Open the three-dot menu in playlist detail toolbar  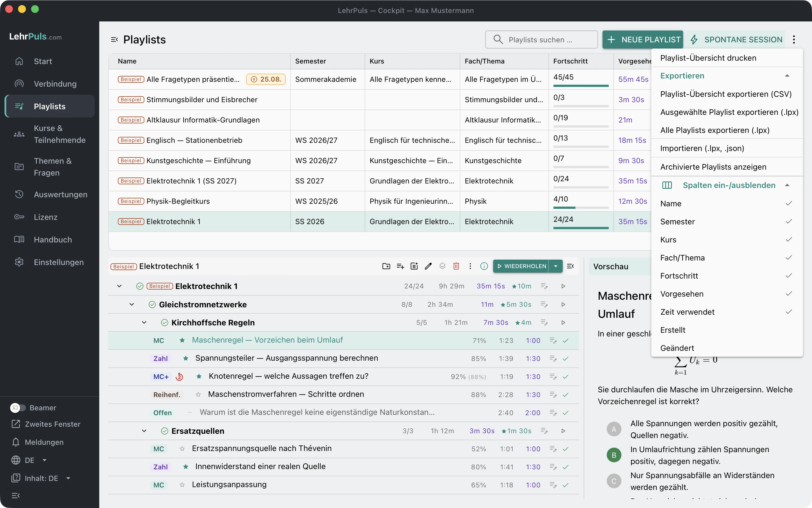coord(470,266)
